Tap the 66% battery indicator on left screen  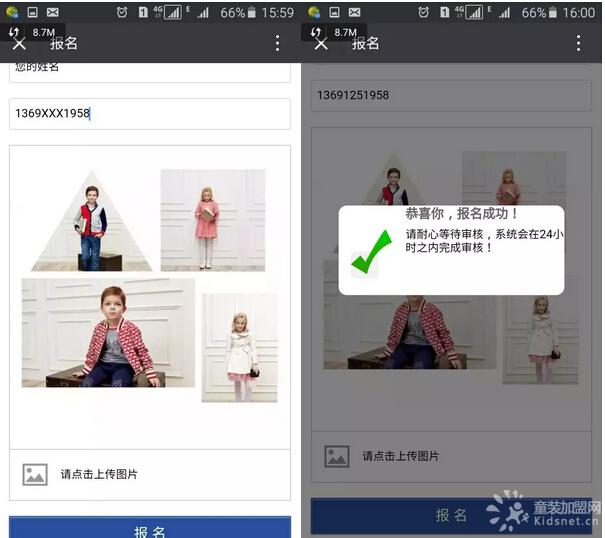(238, 13)
